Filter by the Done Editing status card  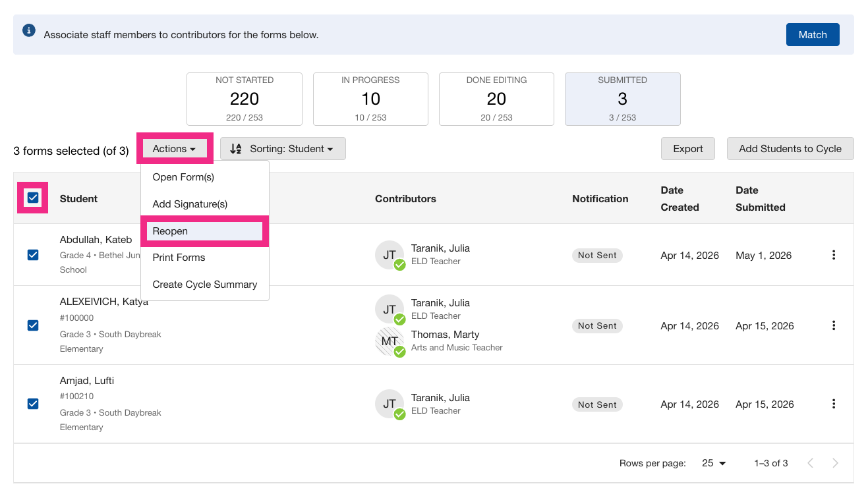[496, 99]
